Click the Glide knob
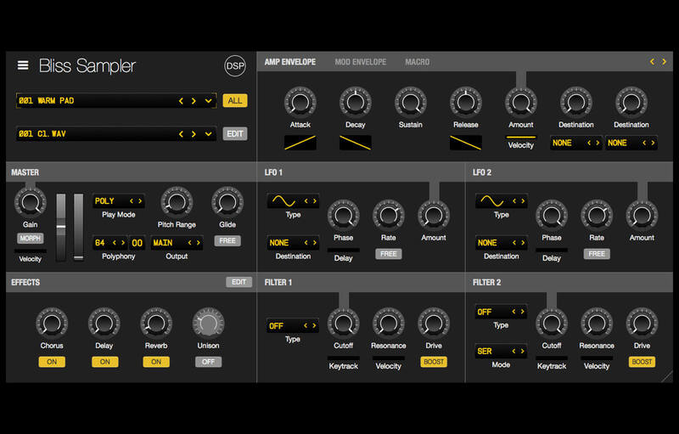This screenshot has width=679, height=434. (x=227, y=202)
